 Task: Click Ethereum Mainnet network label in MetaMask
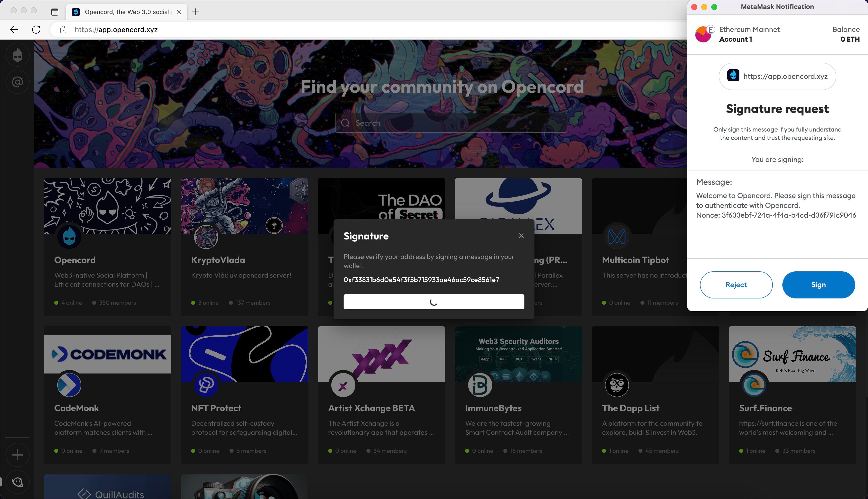[749, 29]
